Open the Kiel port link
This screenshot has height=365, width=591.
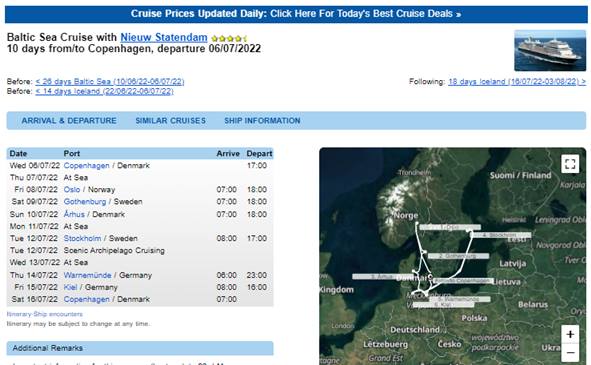70,287
